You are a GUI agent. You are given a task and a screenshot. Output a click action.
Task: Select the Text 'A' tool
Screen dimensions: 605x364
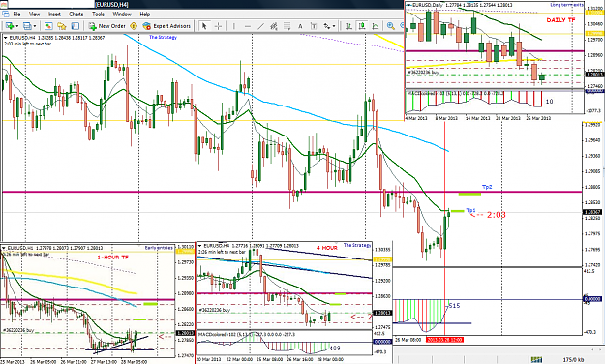[x=300, y=26]
